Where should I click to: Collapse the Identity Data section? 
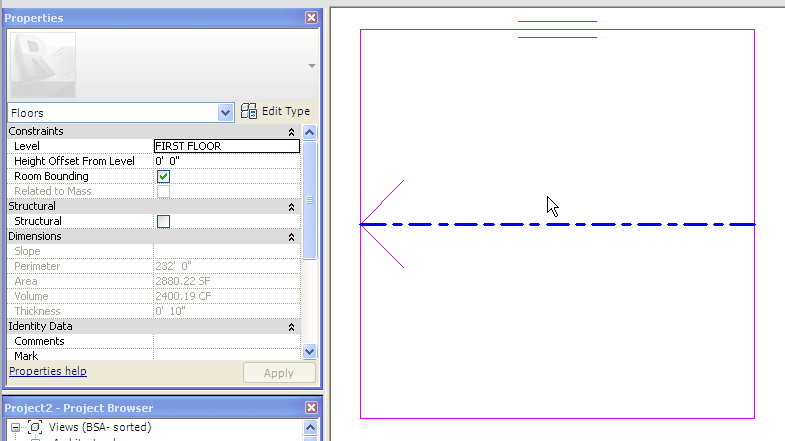291,327
